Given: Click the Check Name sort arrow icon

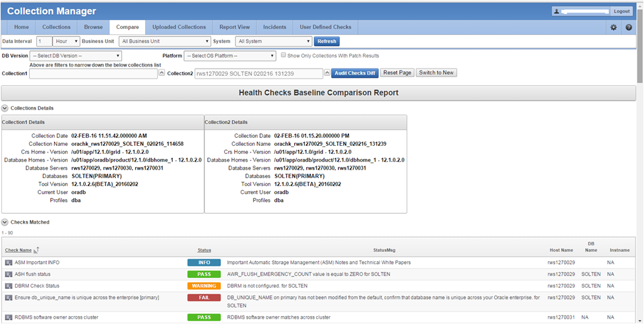Looking at the screenshot, I should (x=37, y=250).
